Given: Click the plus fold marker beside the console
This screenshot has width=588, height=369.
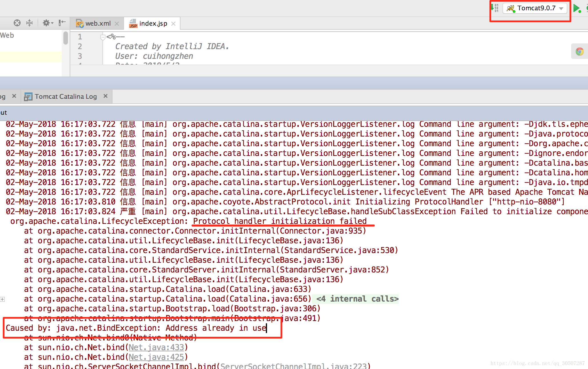Looking at the screenshot, I should pos(3,299).
